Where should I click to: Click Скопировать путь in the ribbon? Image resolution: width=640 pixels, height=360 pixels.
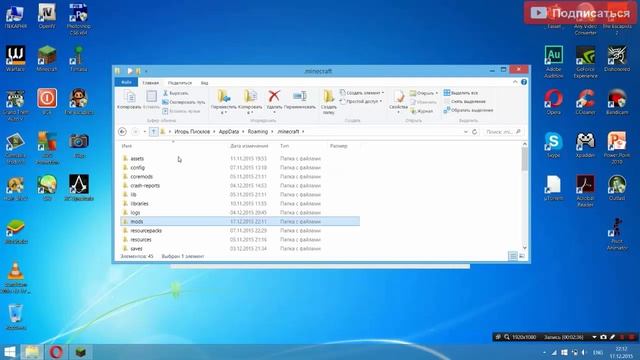pos(184,102)
